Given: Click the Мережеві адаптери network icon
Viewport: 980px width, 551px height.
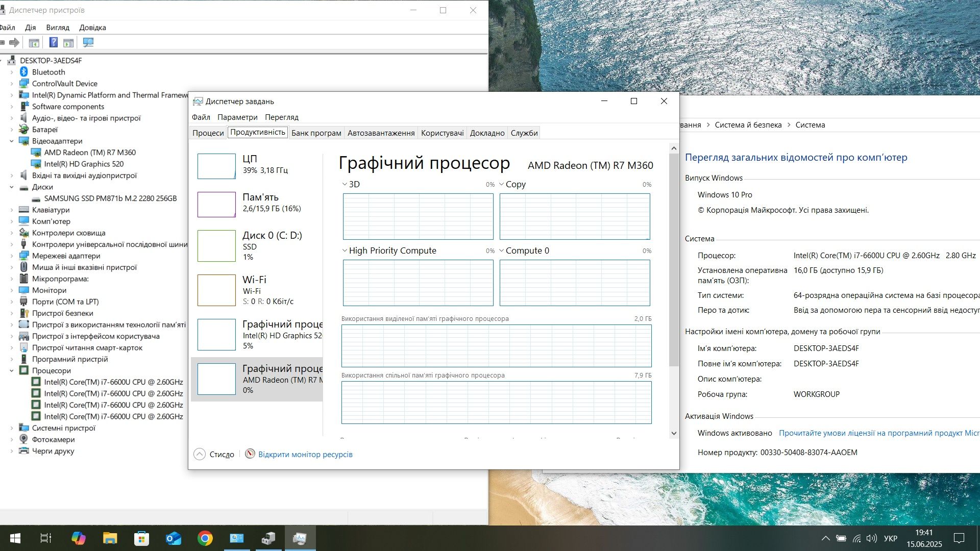Looking at the screenshot, I should tap(23, 256).
